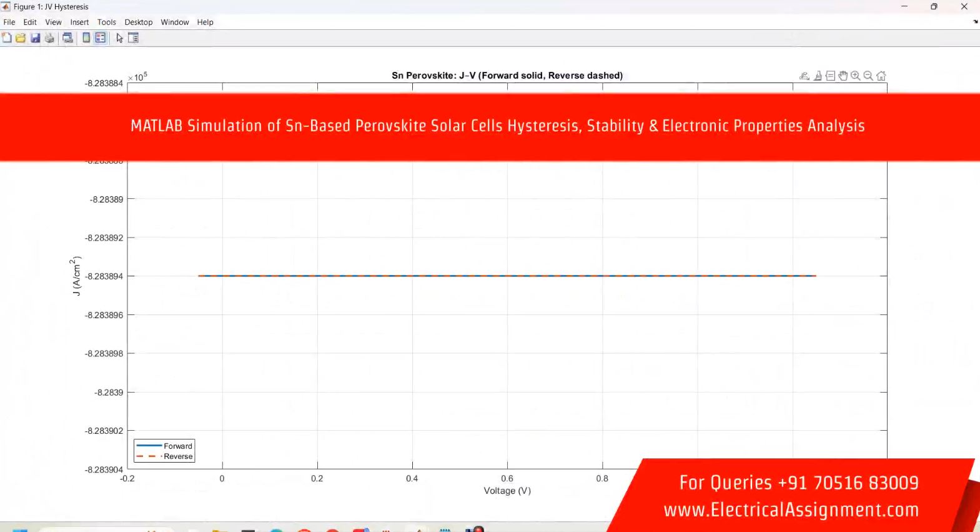This screenshot has height=532, width=980.
Task: Click the Zoom In magnifier on the axes toolbar
Action: (x=855, y=76)
